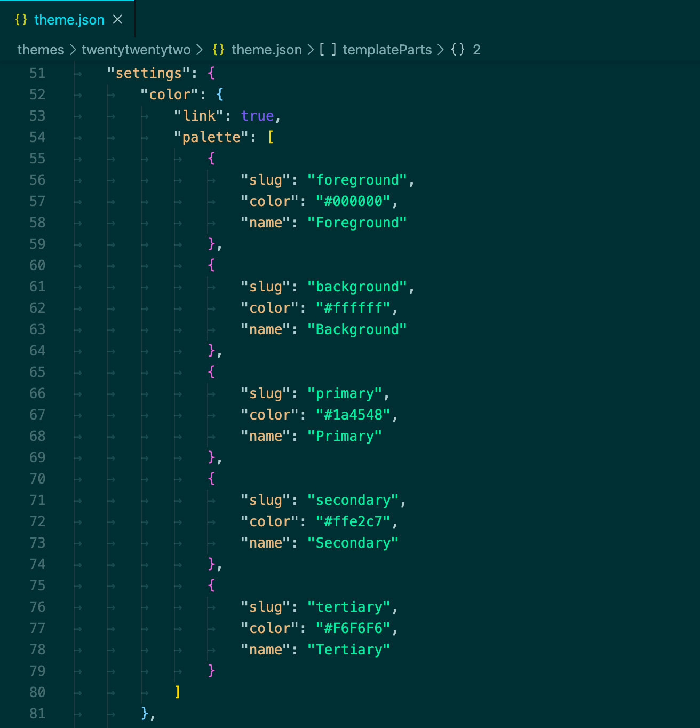Click the chevron after twentytwentytwo breadcrumb
The width and height of the screenshot is (700, 728).
coord(200,50)
